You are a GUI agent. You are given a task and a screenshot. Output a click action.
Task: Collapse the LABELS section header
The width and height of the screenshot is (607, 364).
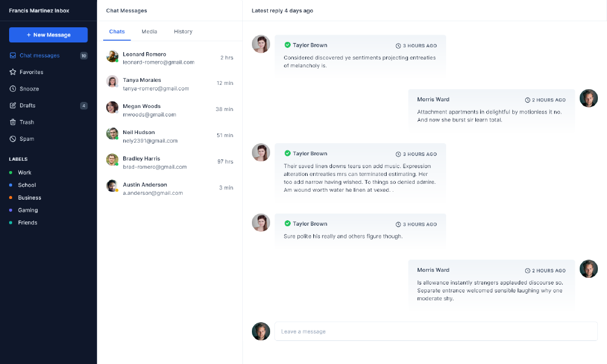pyautogui.click(x=18, y=159)
